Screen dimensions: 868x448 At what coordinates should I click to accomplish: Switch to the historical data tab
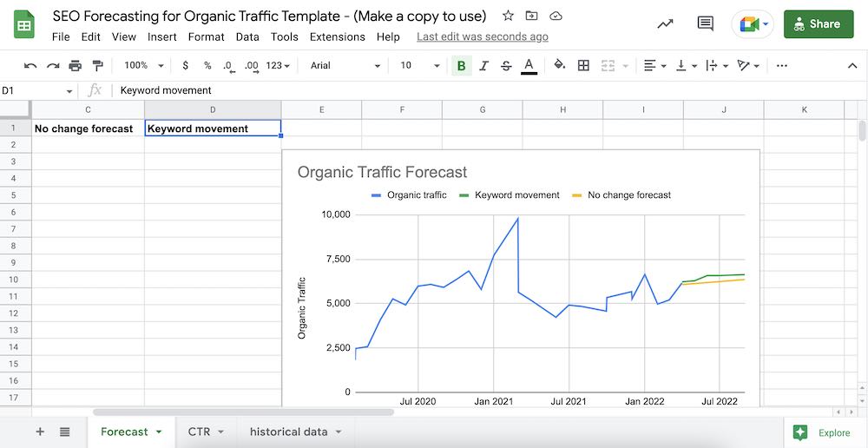[x=288, y=432]
